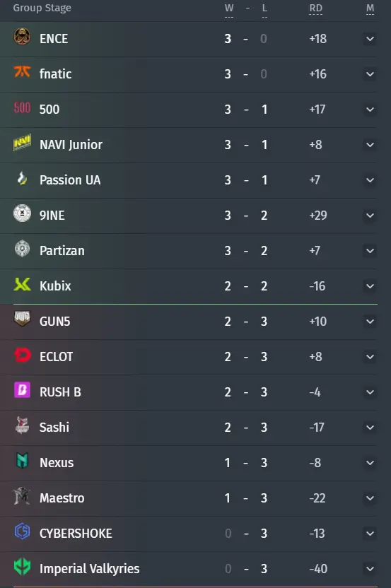This screenshot has width=391, height=588.
Task: Click the ENCE team logo
Action: click(22, 37)
